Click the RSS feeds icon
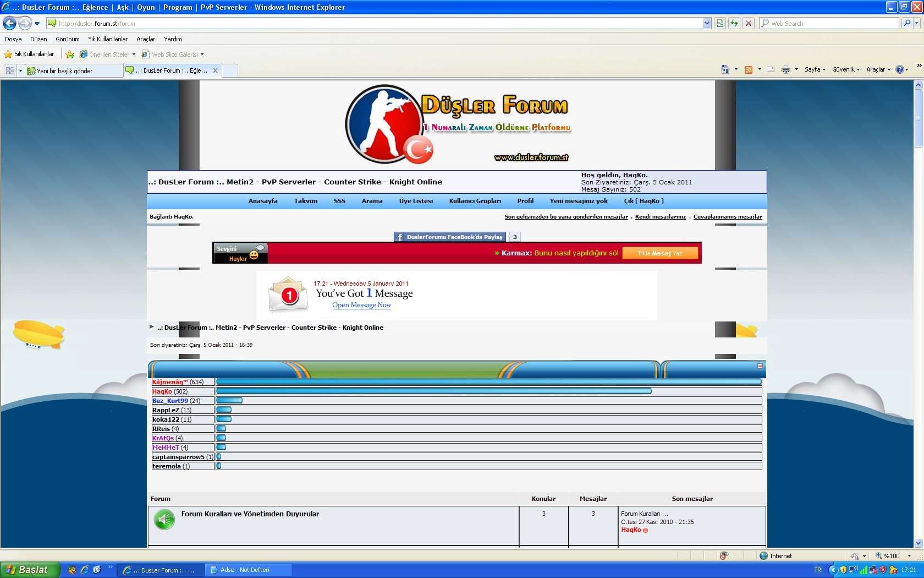924x578 pixels. click(x=749, y=69)
